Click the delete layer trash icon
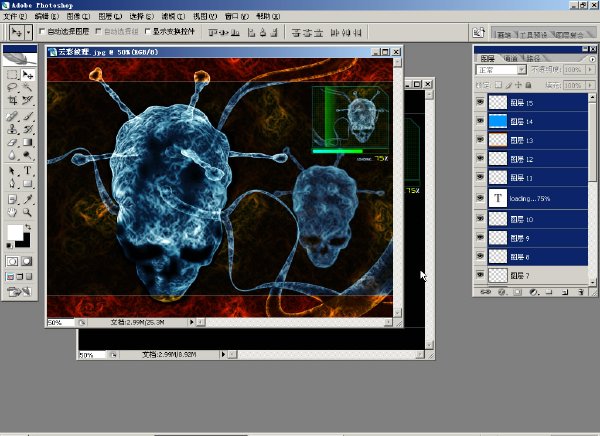This screenshot has height=436, width=600. (x=581, y=292)
